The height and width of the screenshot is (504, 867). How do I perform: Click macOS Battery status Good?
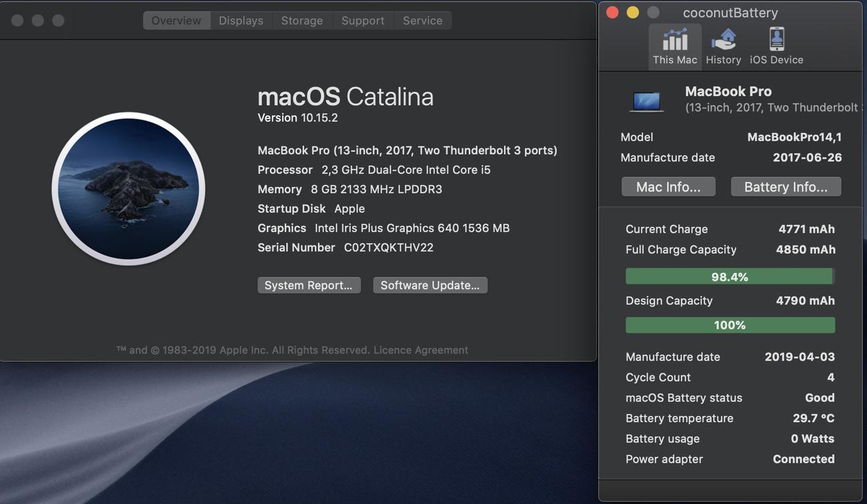pyautogui.click(x=820, y=398)
